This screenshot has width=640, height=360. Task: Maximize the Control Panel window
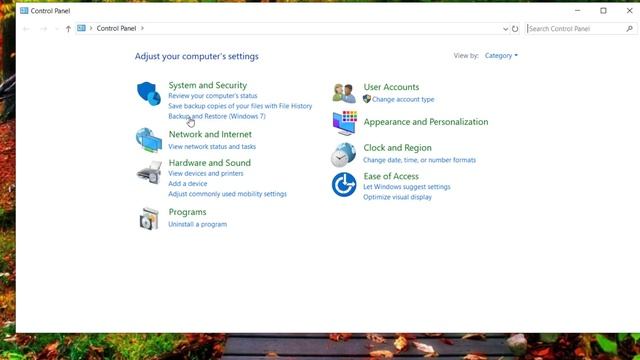(x=603, y=11)
